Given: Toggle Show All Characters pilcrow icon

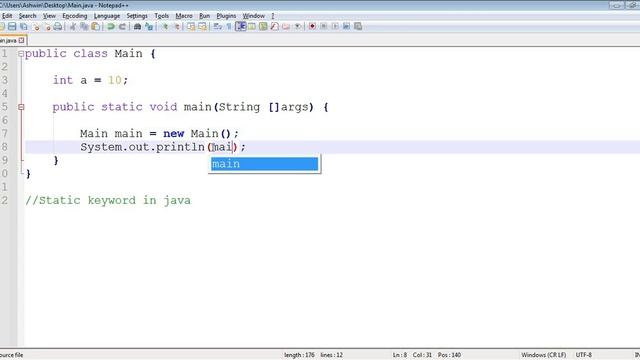Looking at the screenshot, I should (x=229, y=27).
